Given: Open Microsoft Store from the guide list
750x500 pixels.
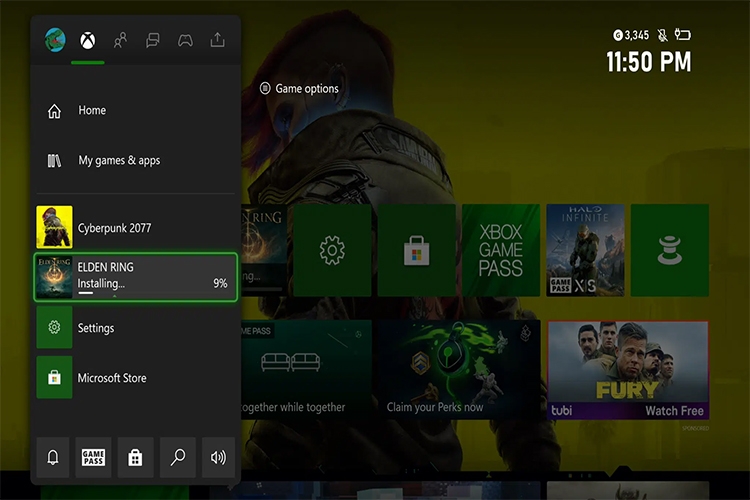Looking at the screenshot, I should click(136, 378).
